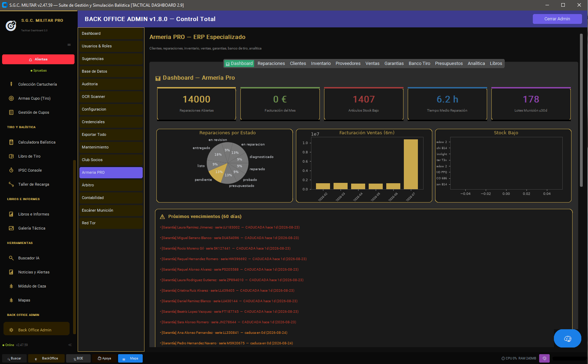
Task: Select the active Dashboard tab
Action: 239,64
